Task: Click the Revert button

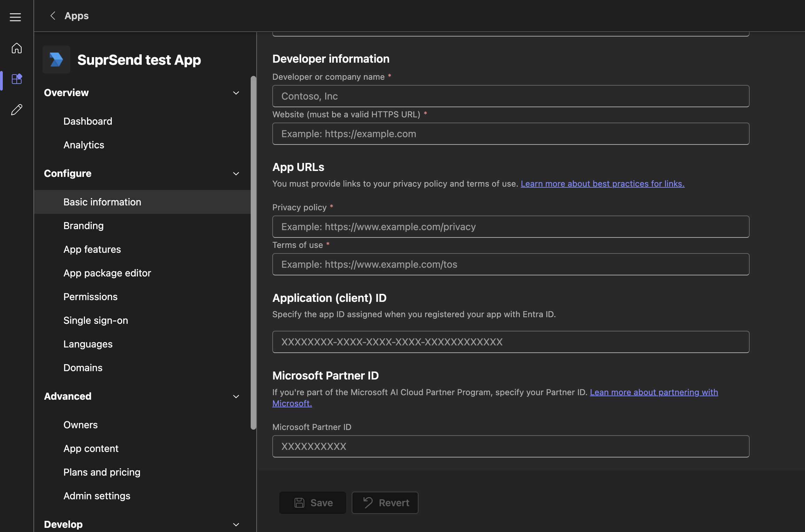Action: pos(385,503)
